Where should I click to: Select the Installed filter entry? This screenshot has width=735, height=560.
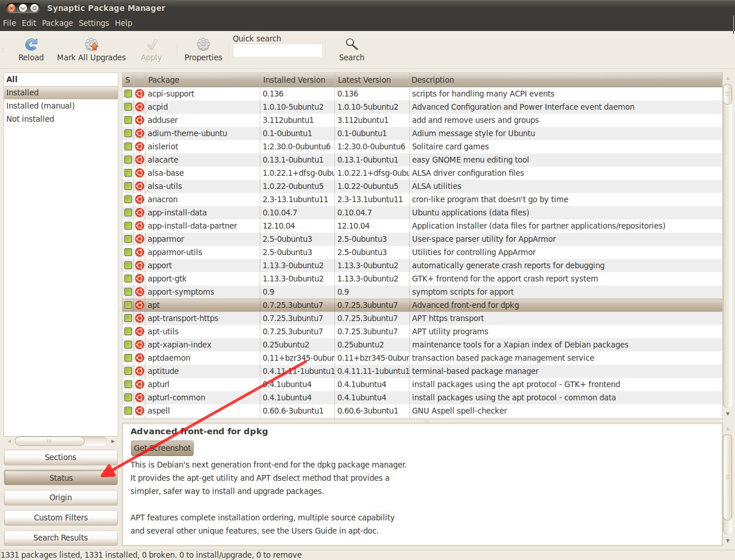tap(61, 92)
